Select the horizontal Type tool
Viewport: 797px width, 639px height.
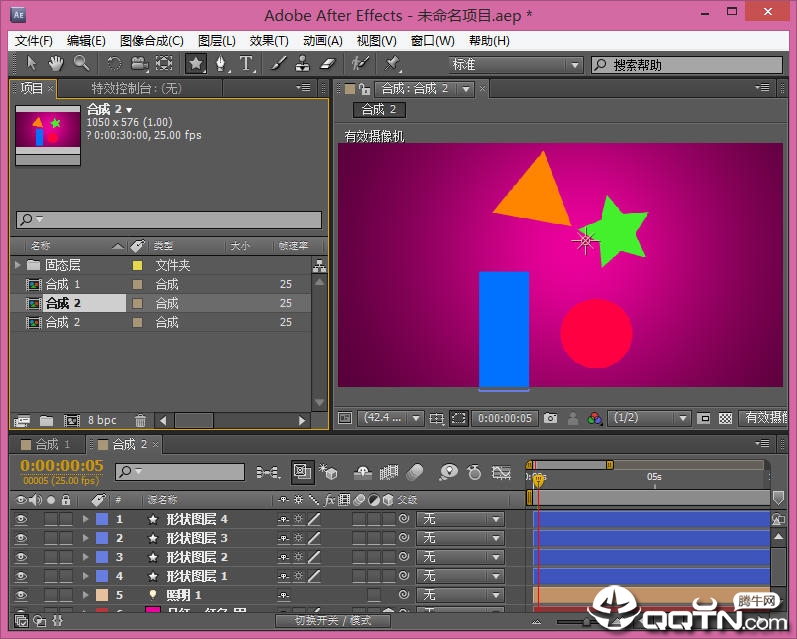pyautogui.click(x=246, y=64)
